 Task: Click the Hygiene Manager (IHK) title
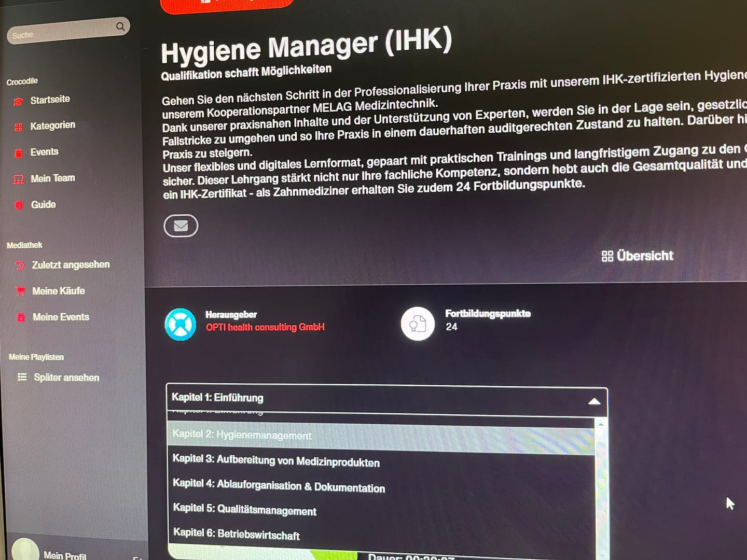[307, 46]
